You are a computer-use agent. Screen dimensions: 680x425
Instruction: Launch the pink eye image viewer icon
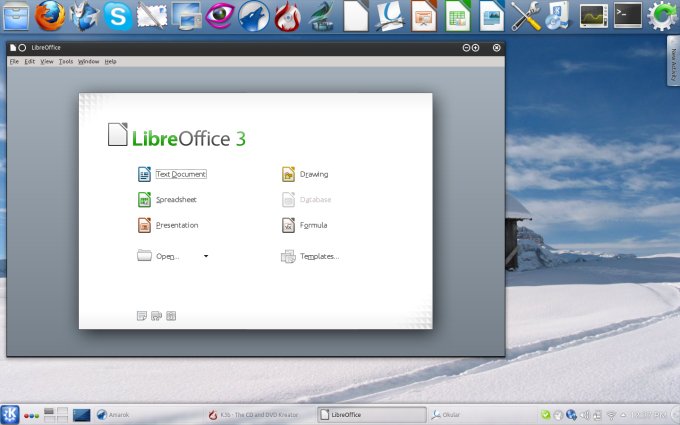[x=220, y=16]
